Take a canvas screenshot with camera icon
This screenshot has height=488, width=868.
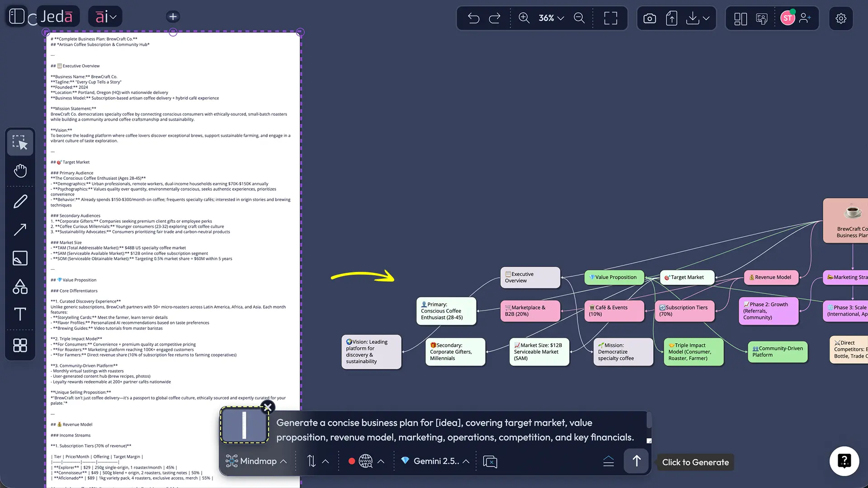pos(650,19)
